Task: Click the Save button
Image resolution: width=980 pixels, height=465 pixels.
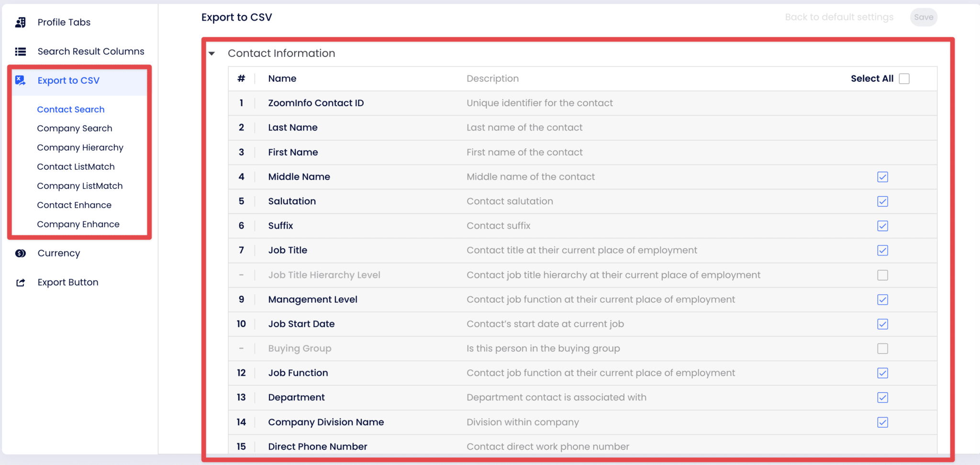Action: click(924, 17)
